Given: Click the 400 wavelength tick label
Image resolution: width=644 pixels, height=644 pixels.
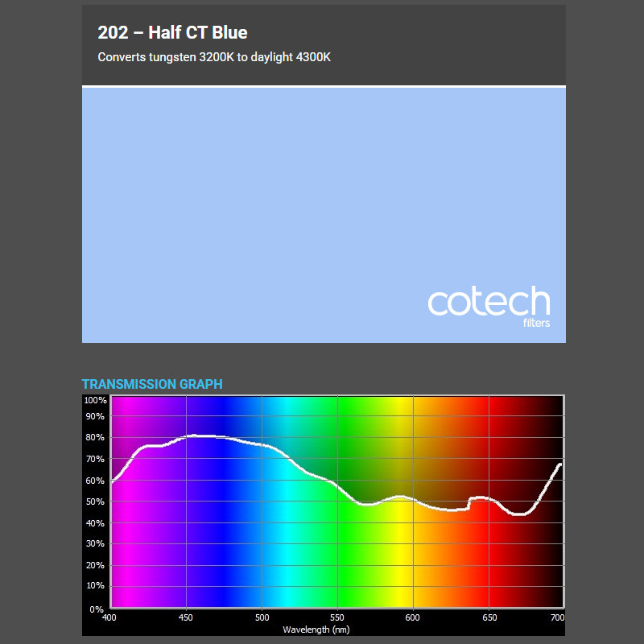Looking at the screenshot, I should pos(110,618).
